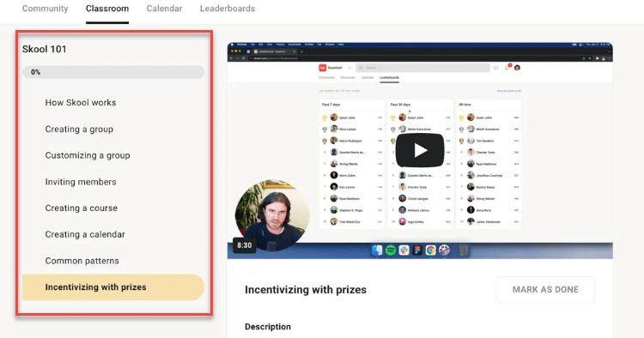
Task: Play the Incentivizing with prizes video
Action: (420, 150)
